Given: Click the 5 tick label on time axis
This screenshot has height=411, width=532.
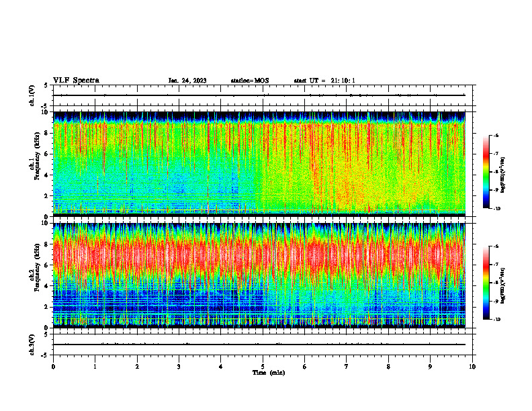Looking at the screenshot, I should [x=263, y=367].
